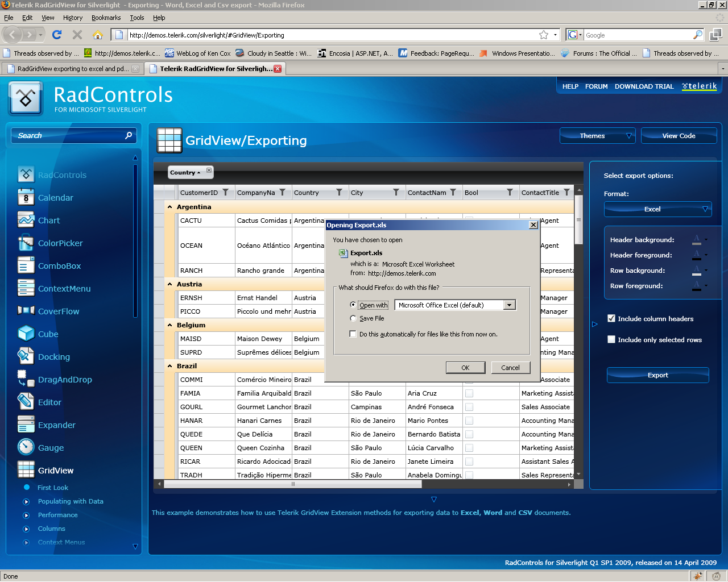Click OK in Opening Export.xls dialog
The image size is (728, 582).
point(465,368)
